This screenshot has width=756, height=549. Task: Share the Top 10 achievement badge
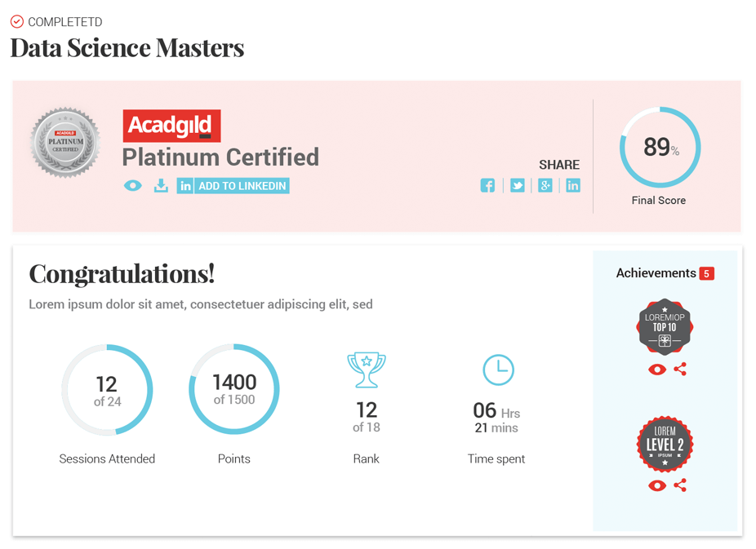[x=680, y=369]
